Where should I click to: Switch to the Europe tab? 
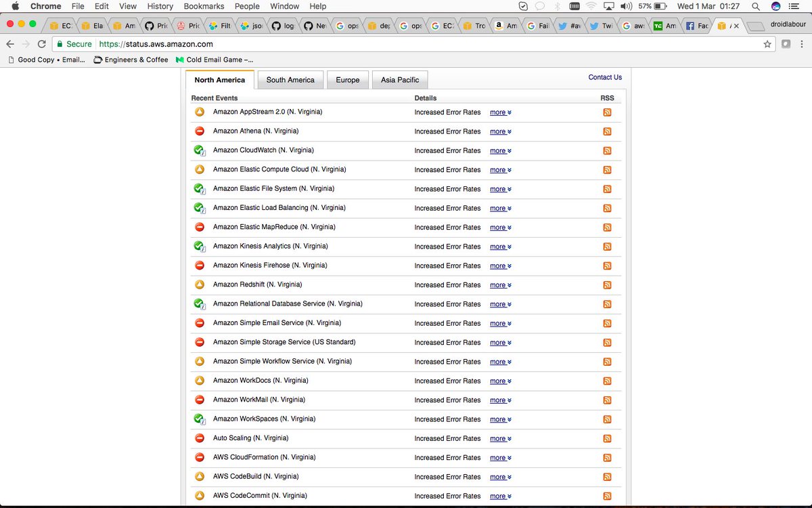tap(348, 80)
